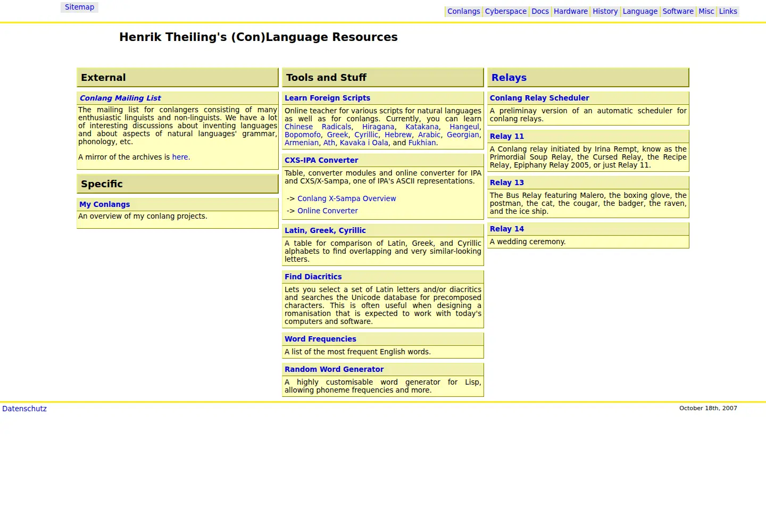Navigate to the History menu item
The height and width of the screenshot is (532, 766).
pyautogui.click(x=605, y=11)
